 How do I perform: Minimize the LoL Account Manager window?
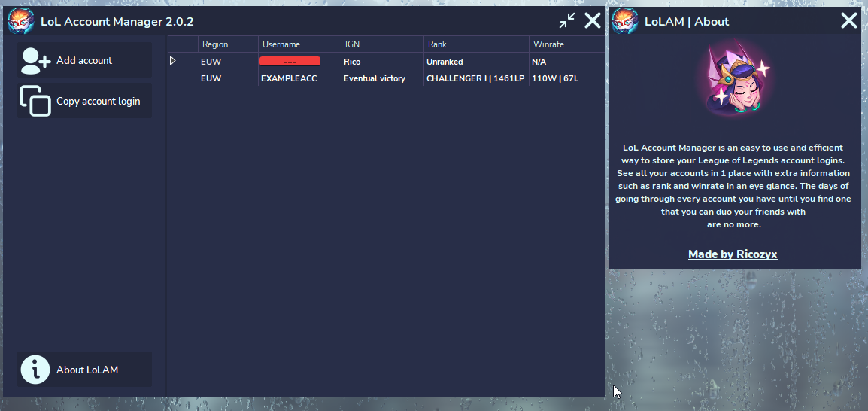(567, 21)
